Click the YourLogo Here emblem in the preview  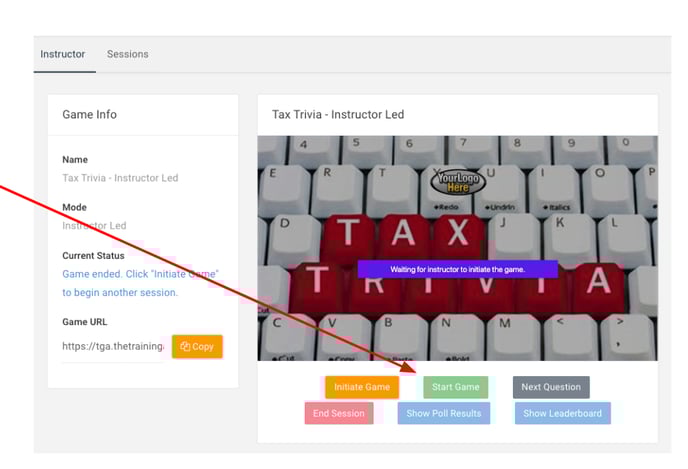tap(458, 182)
